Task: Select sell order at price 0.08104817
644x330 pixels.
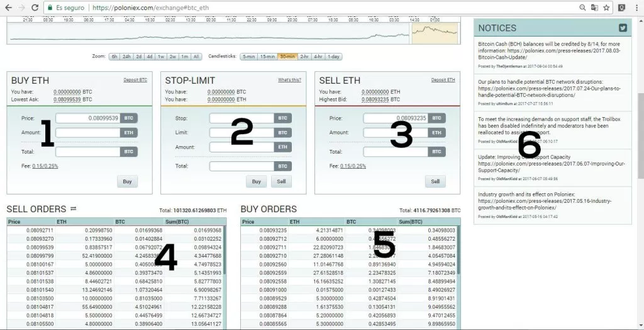Action: point(116,307)
